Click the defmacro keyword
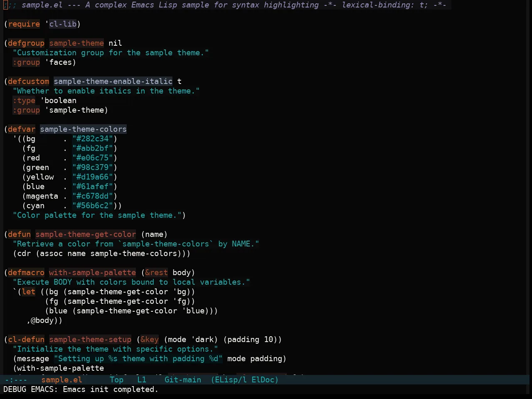Screen dimensions: 532x399 [x=26, y=273]
